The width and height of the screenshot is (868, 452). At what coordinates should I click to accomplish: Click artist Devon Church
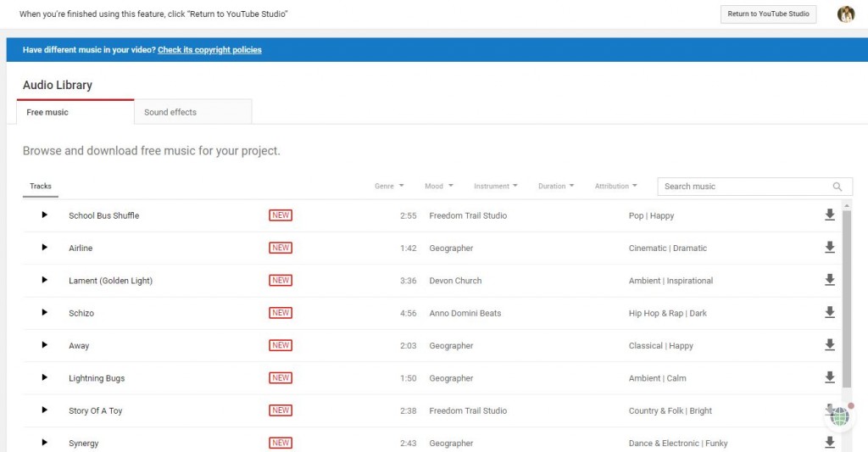click(455, 281)
